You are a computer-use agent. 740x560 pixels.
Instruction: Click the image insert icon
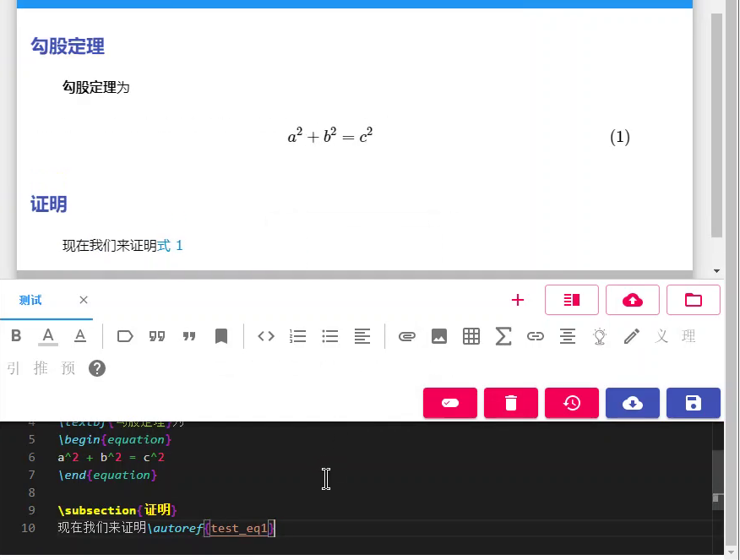(439, 336)
